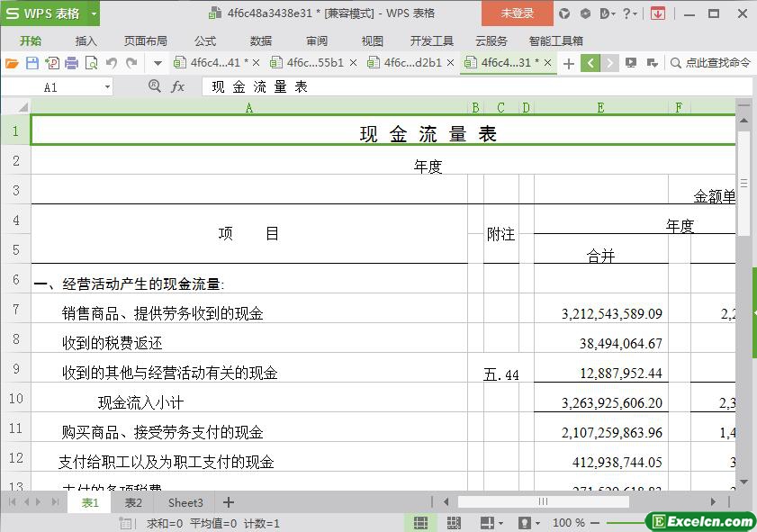Switch to Page Break view in status bar
The image size is (757, 532).
point(454,523)
